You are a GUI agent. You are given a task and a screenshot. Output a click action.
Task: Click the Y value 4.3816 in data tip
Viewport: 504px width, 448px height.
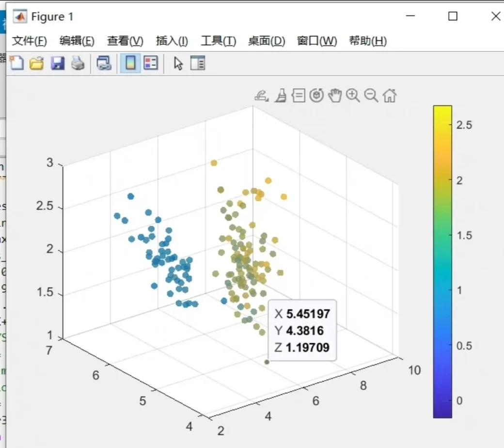click(305, 331)
